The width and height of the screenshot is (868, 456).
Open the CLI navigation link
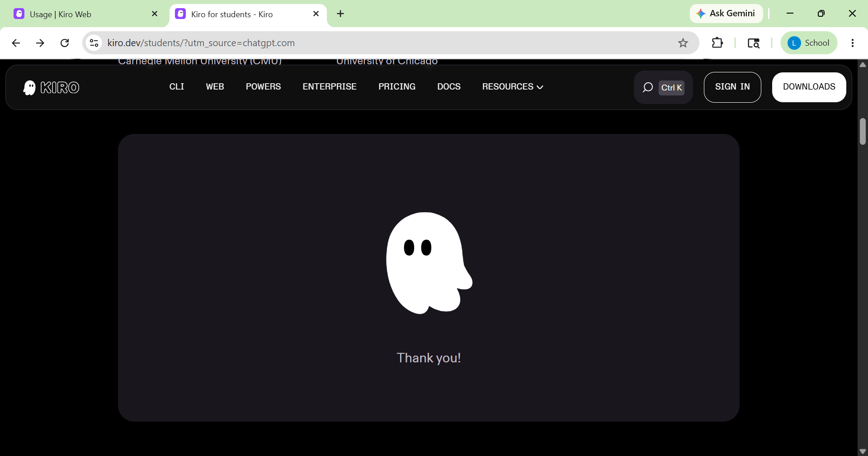(176, 86)
